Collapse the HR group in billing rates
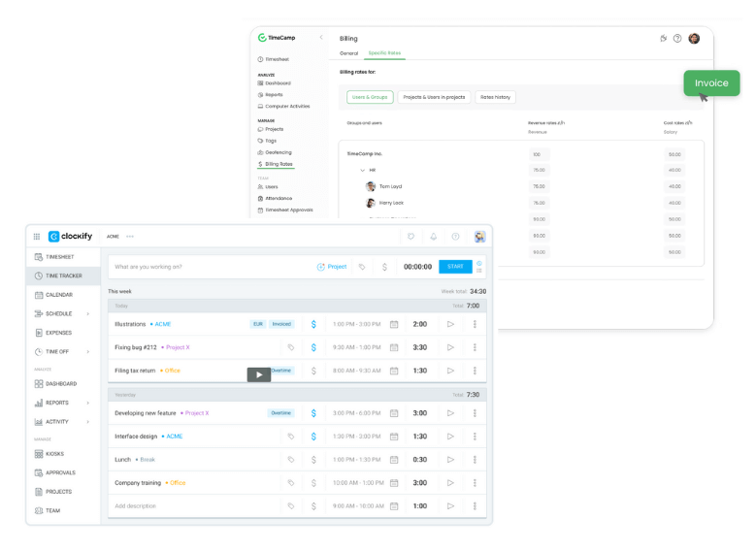 (363, 170)
